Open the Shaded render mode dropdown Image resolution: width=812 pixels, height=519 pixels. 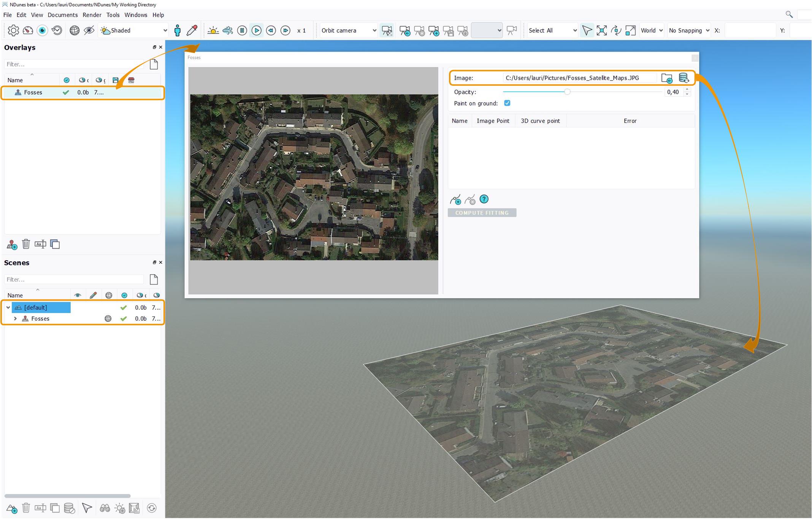click(x=133, y=30)
